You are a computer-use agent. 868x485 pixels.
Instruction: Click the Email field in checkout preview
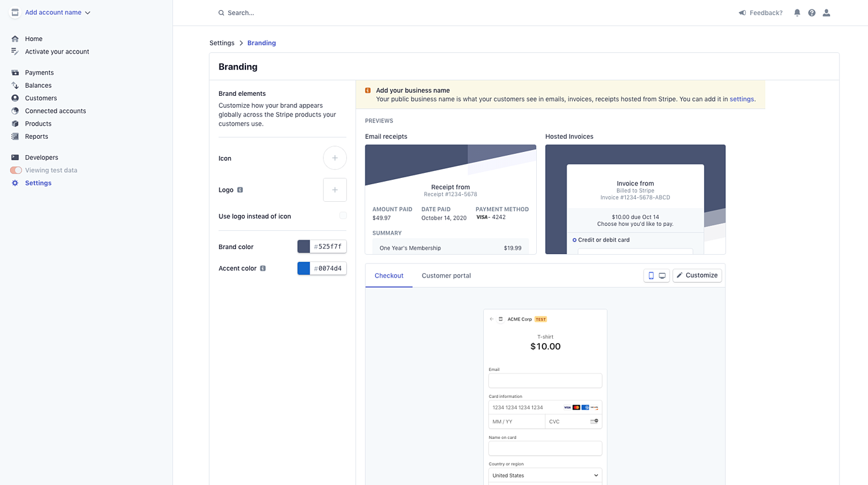point(545,380)
